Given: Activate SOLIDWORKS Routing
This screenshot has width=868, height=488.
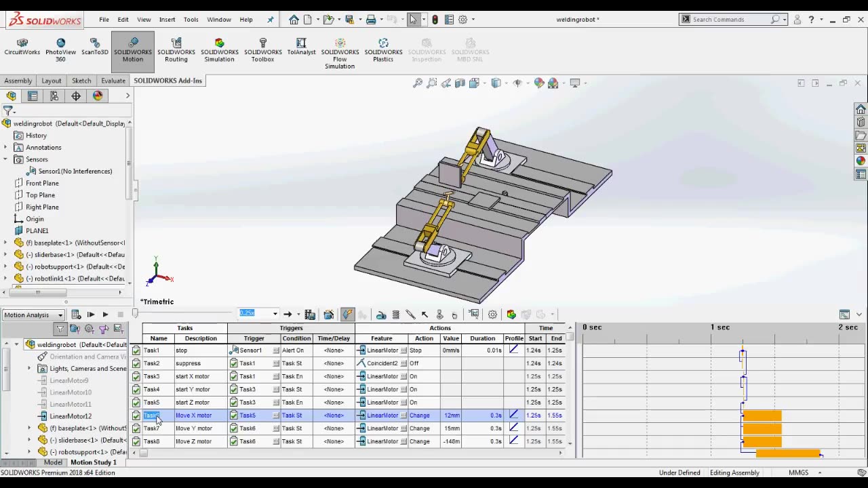Looking at the screenshot, I should 176,51.
